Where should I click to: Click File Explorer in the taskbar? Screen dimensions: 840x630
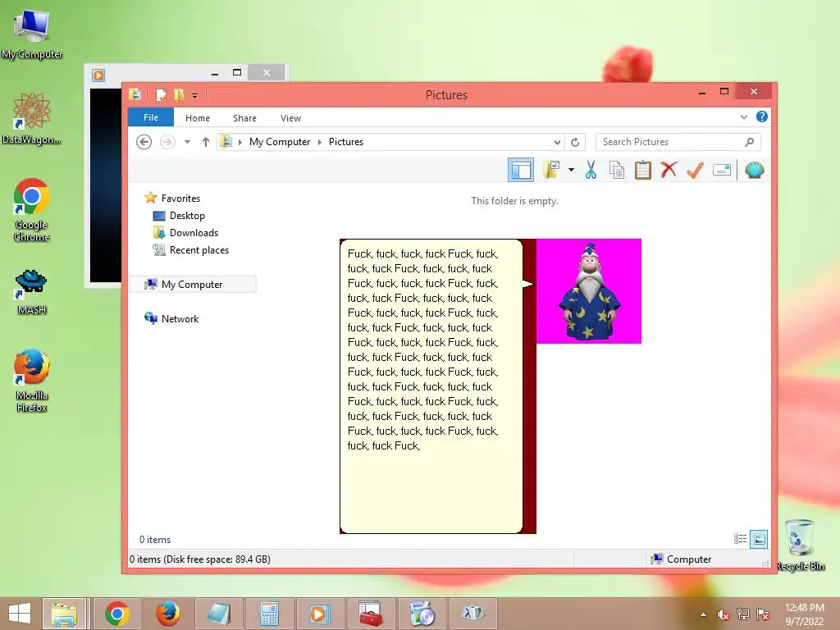coord(64,614)
